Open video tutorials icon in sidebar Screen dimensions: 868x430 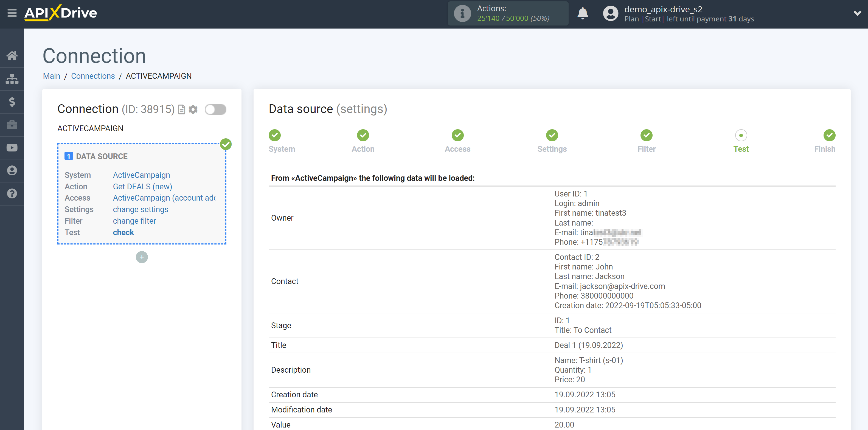click(x=12, y=148)
